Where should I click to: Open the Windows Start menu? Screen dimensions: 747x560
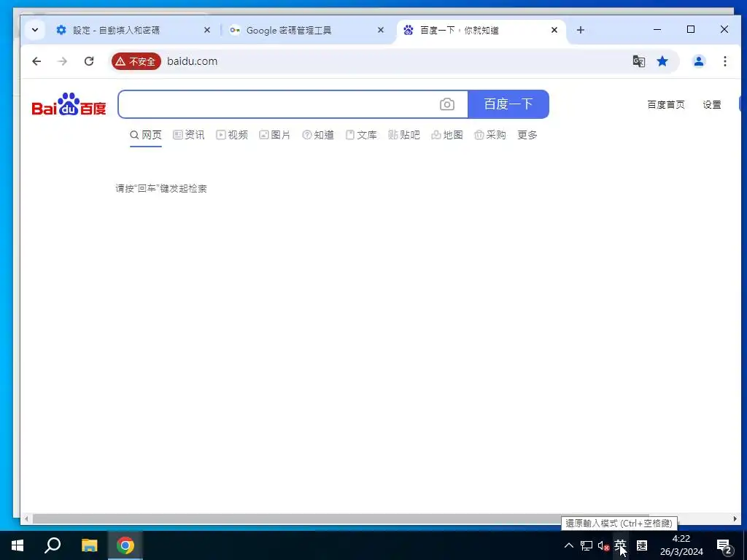(x=18, y=545)
